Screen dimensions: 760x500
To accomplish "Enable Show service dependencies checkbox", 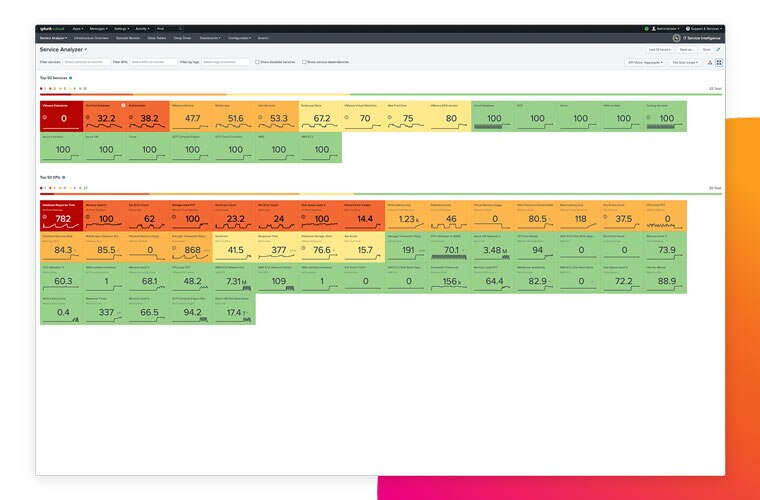I will [304, 62].
